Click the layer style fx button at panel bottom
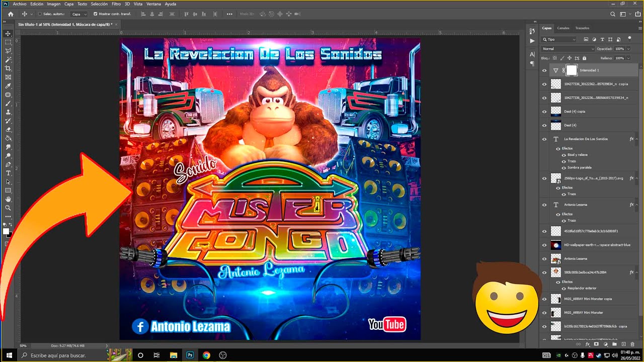The height and width of the screenshot is (362, 644). [588, 344]
